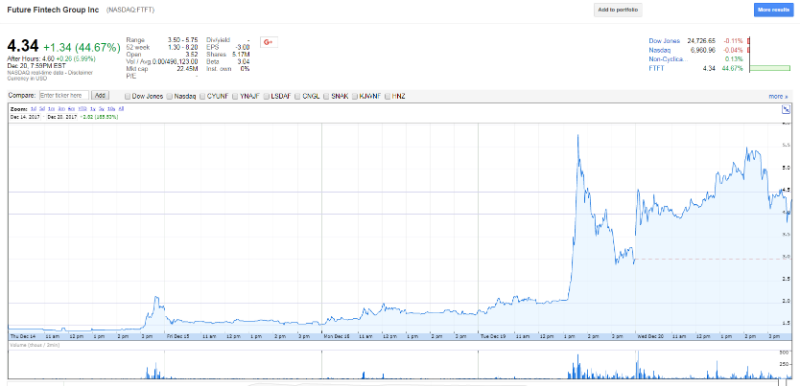Check the CYUNF comparison box

coord(203,96)
